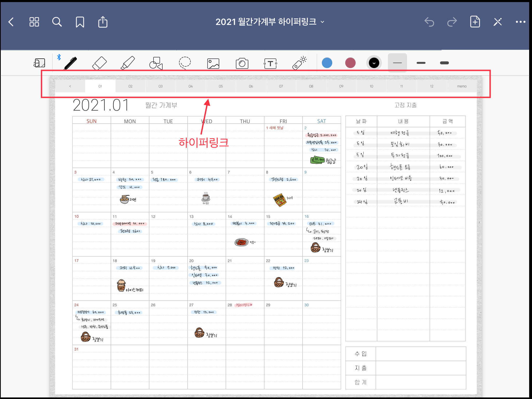
Task: Jump to the 05 month tab
Action: click(x=221, y=86)
